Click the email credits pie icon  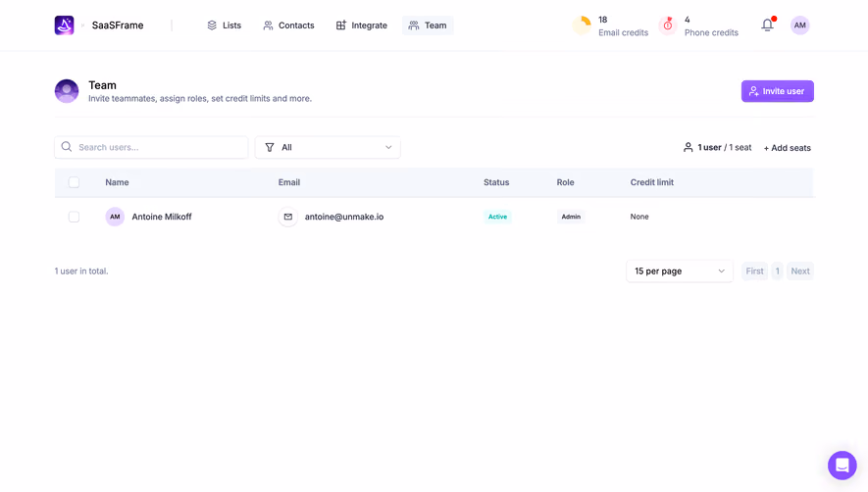(582, 25)
